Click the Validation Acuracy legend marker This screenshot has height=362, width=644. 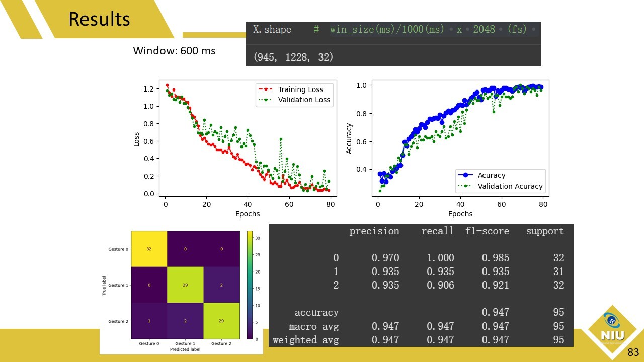465,186
